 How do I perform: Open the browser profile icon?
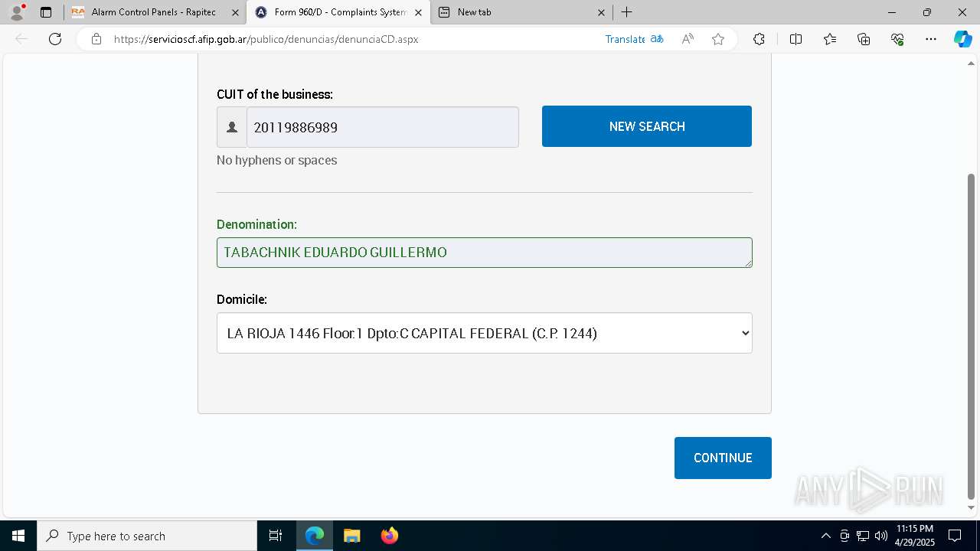click(x=17, y=12)
